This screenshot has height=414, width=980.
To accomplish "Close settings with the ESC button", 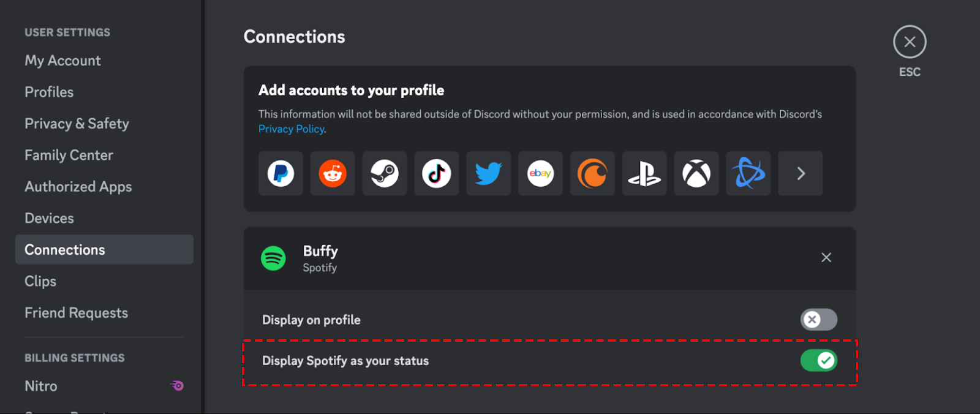I will coord(910,42).
